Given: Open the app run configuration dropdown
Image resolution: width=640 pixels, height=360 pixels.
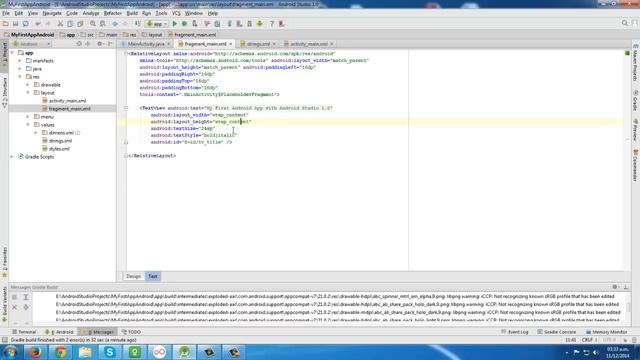Looking at the screenshot, I should (157, 24).
